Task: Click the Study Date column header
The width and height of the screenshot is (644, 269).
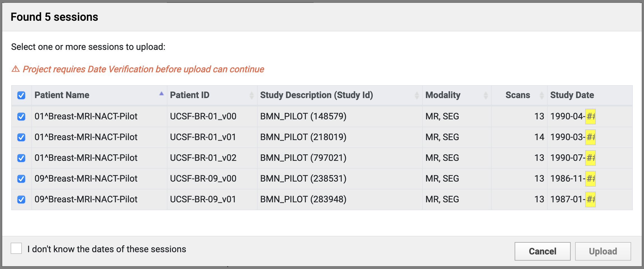Action: [572, 95]
